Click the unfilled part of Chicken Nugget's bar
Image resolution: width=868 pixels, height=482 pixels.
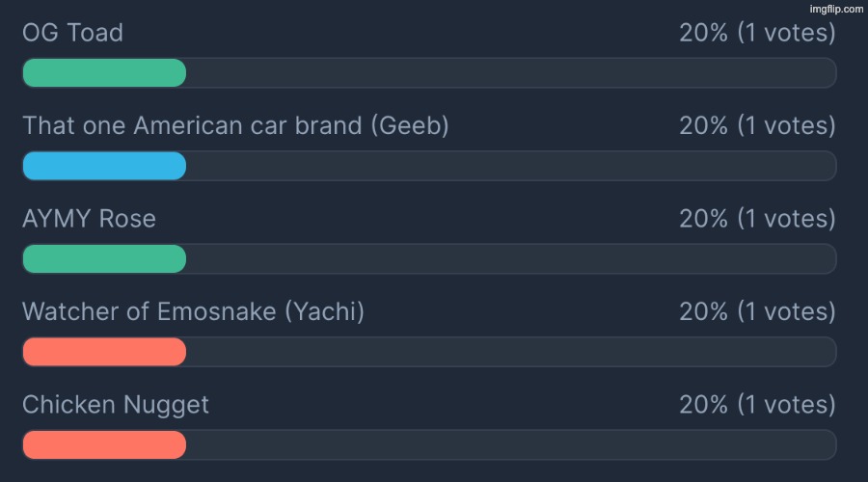click(511, 444)
